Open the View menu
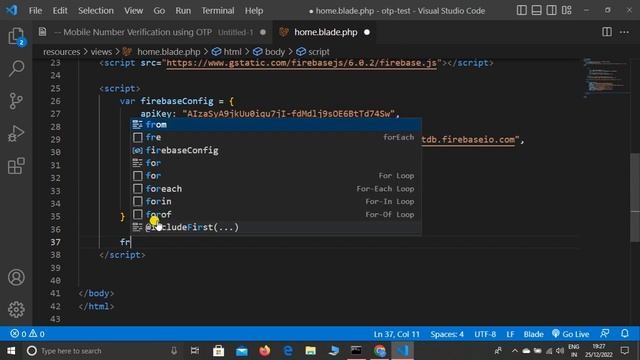Image resolution: width=640 pixels, height=360 pixels. [133, 11]
